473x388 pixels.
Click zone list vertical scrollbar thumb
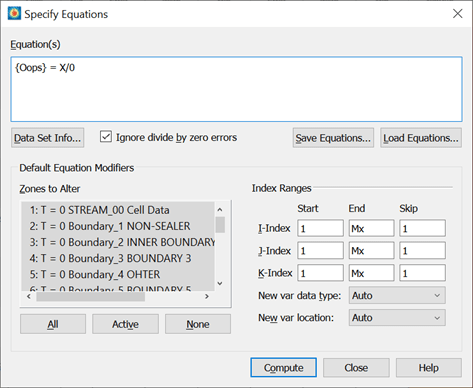pyautogui.click(x=220, y=224)
